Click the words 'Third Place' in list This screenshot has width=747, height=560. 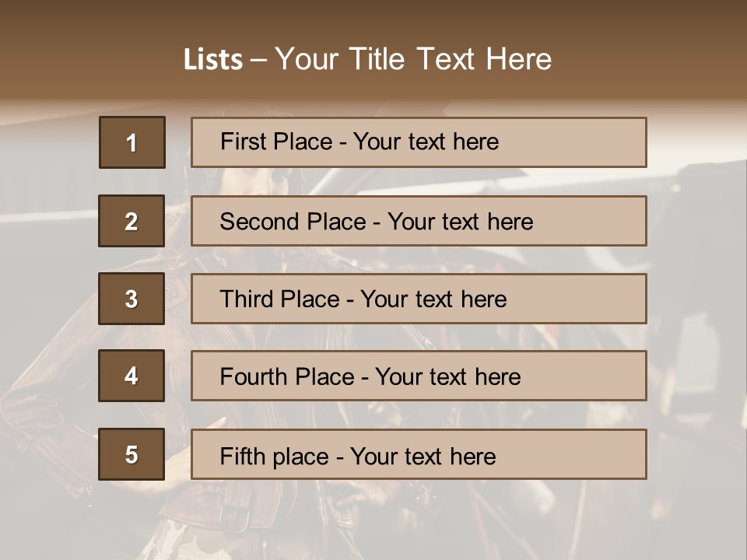[x=279, y=299]
